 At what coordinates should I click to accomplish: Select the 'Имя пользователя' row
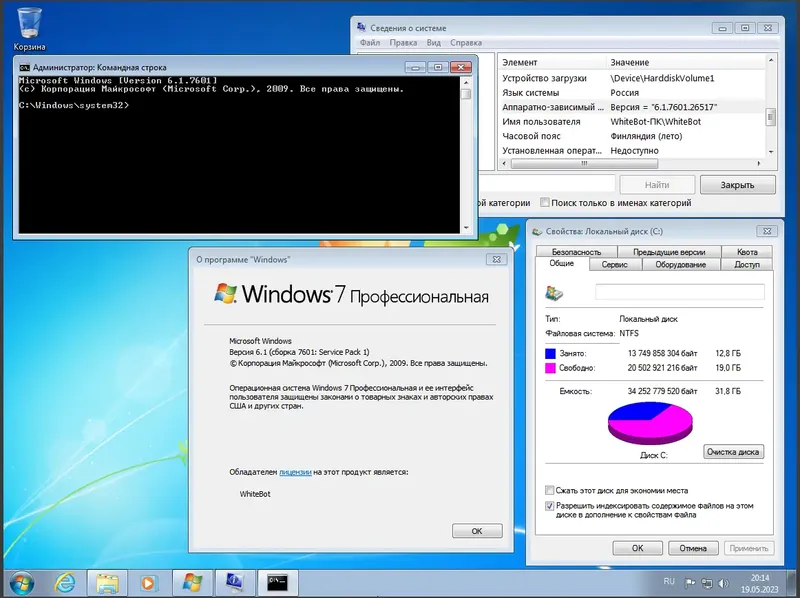pyautogui.click(x=632, y=122)
